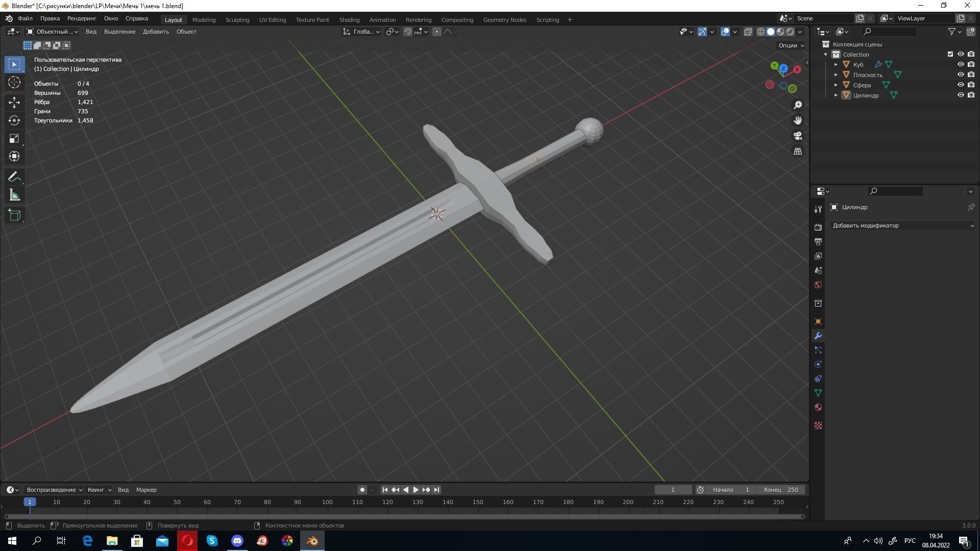Click the Конец 250 frame field
The image size is (980, 551).
coord(781,490)
